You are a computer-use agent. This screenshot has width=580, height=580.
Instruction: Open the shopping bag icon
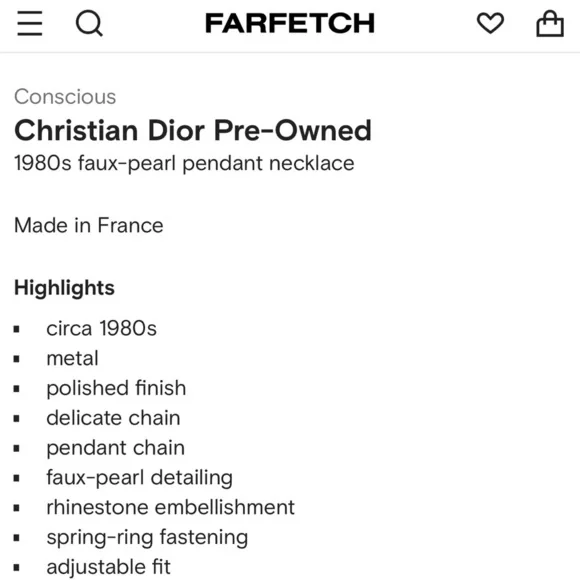pos(550,23)
